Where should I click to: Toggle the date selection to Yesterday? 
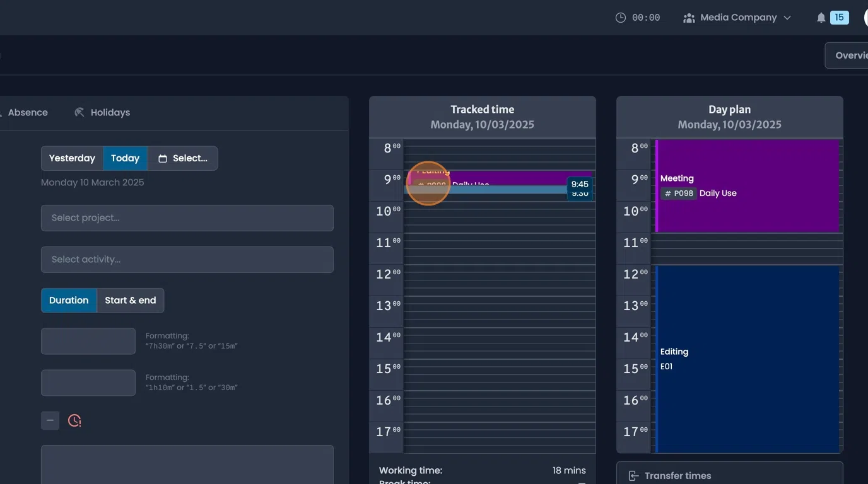(x=71, y=158)
